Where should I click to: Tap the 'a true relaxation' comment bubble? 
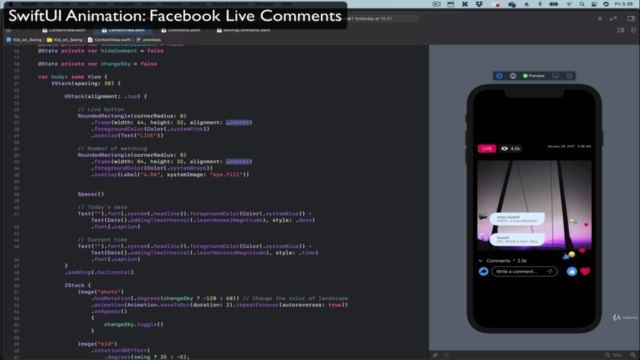point(517,219)
